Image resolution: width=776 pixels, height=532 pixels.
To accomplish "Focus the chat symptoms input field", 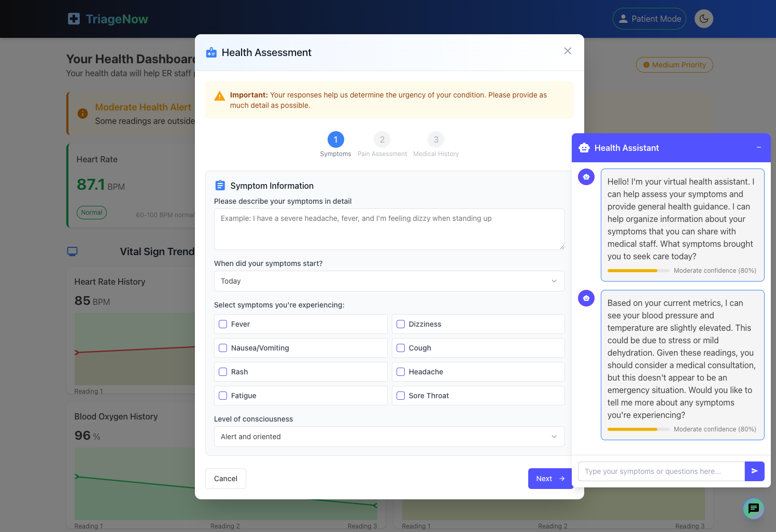I will tap(661, 471).
